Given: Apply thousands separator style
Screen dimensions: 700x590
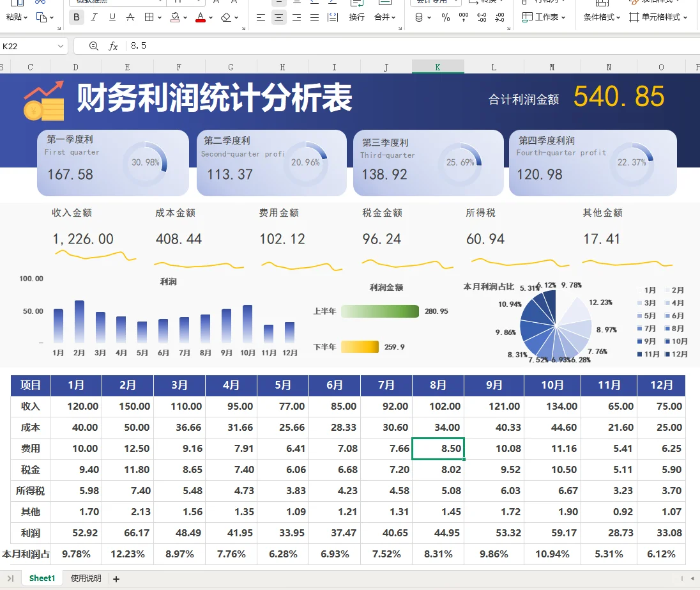Looking at the screenshot, I should click(464, 17).
